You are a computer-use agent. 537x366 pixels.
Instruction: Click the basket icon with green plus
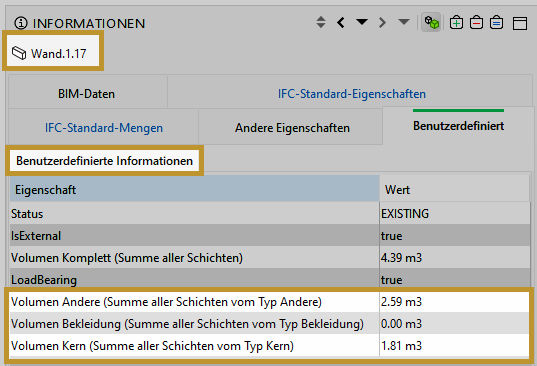456,23
